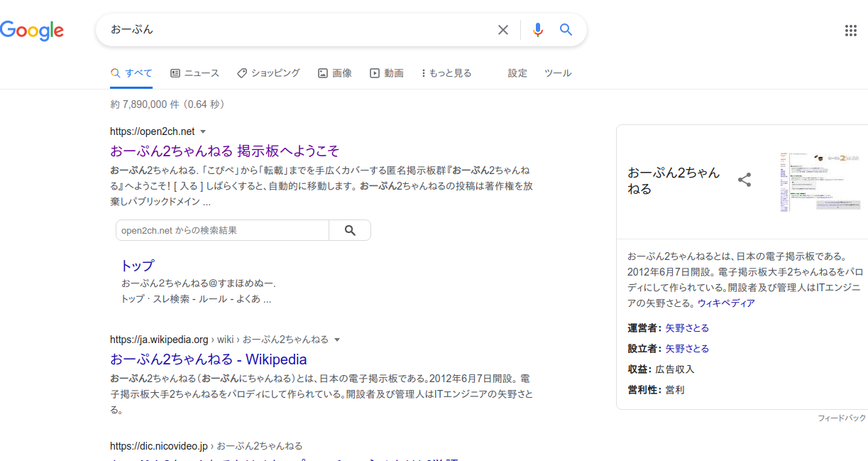Click the ウィキペディア link in knowledge panel
868x461 pixels.
tap(726, 303)
